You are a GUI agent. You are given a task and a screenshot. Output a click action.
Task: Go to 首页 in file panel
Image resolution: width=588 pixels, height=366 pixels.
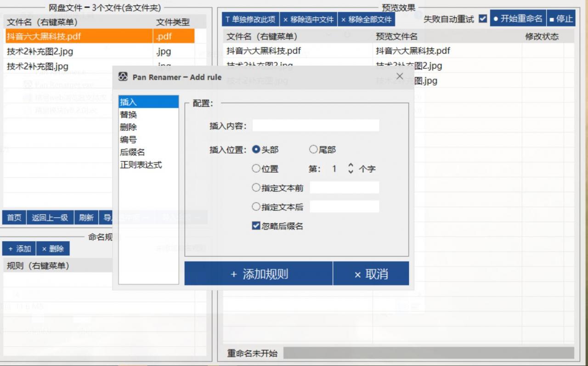(x=14, y=218)
